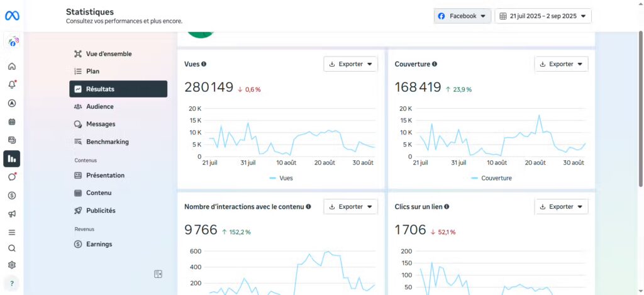Click the Statistics bar chart icon
644x295 pixels.
point(12,159)
